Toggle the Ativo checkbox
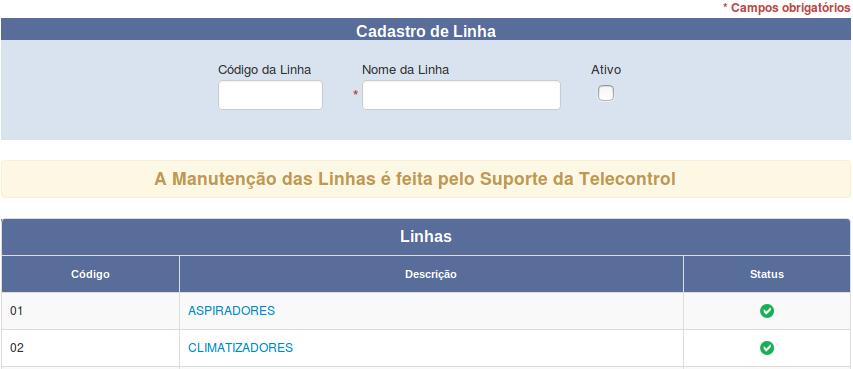The height and width of the screenshot is (369, 853). (x=605, y=94)
